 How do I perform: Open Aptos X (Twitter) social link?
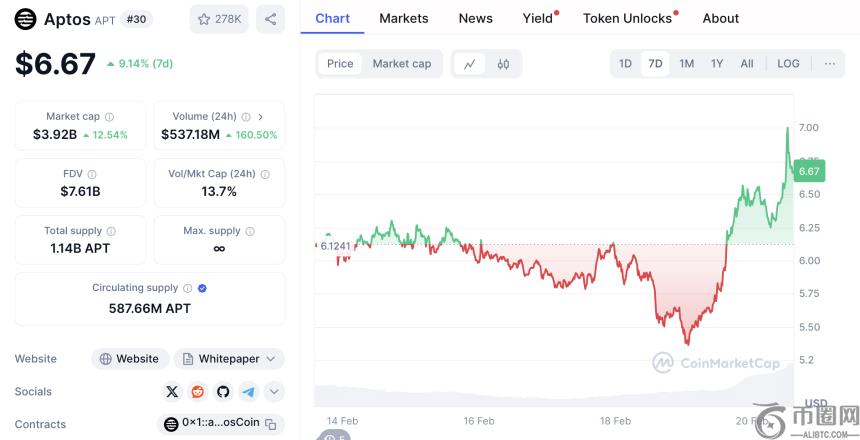[172, 391]
